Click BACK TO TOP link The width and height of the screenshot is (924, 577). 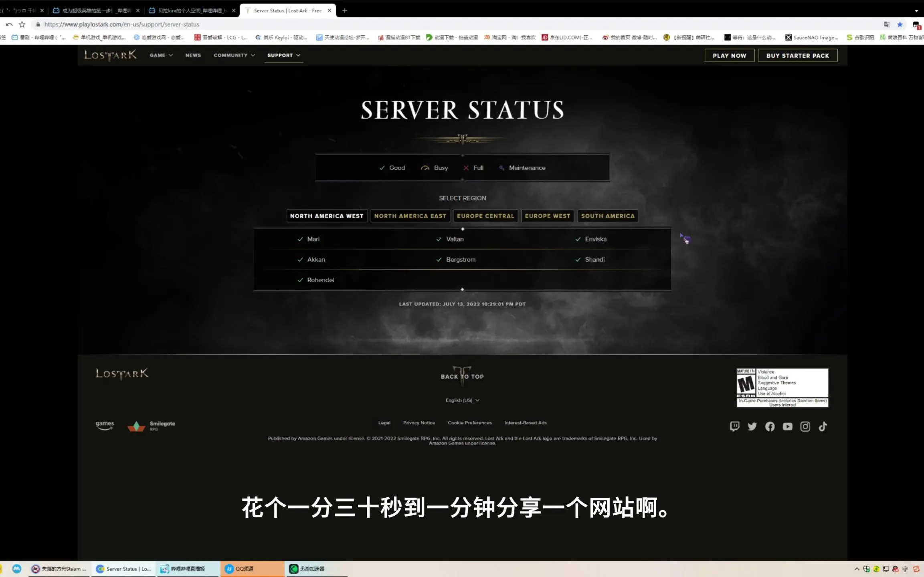click(462, 376)
